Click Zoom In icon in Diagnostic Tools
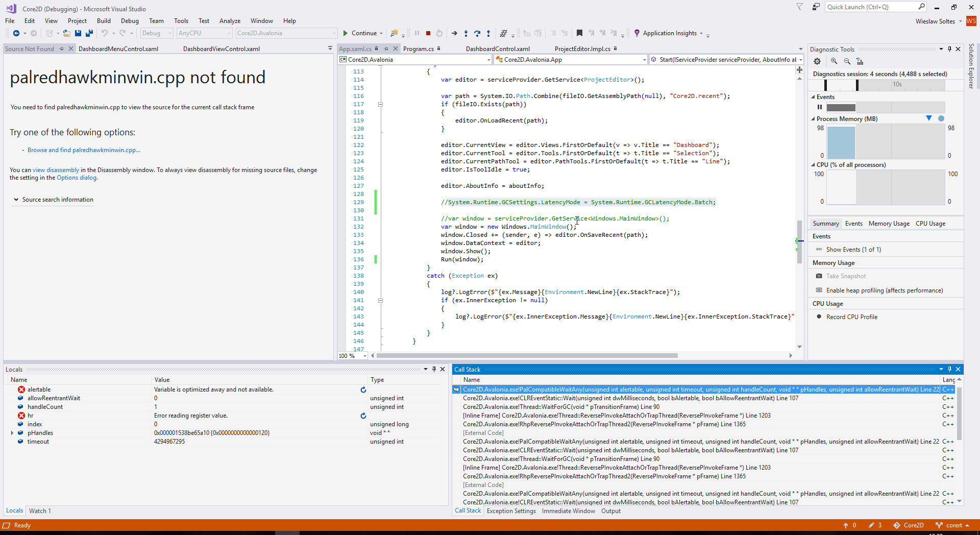The width and height of the screenshot is (980, 535). 834,61
